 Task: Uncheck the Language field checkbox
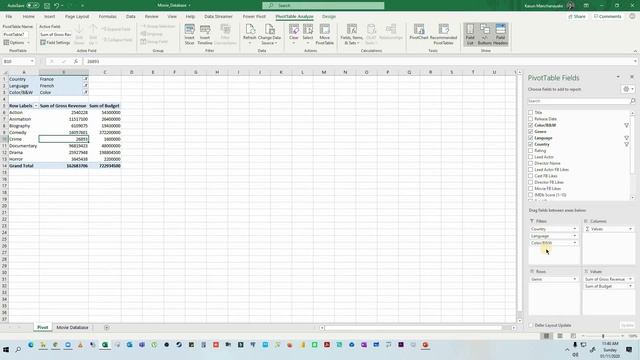click(x=531, y=138)
